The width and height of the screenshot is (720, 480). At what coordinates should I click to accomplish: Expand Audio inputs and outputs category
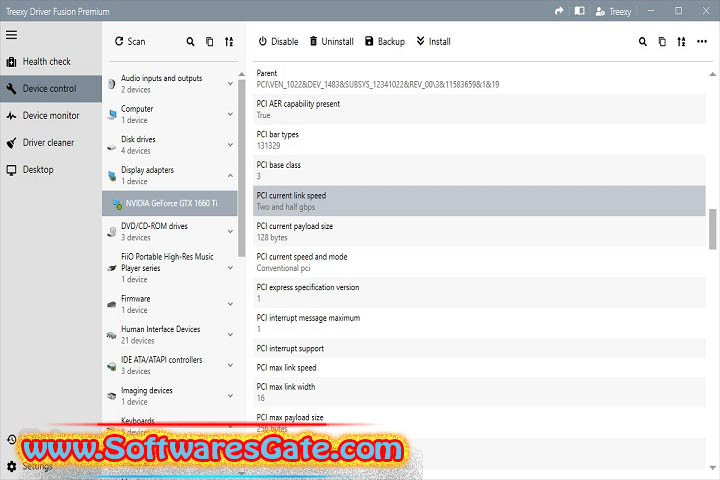click(231, 83)
